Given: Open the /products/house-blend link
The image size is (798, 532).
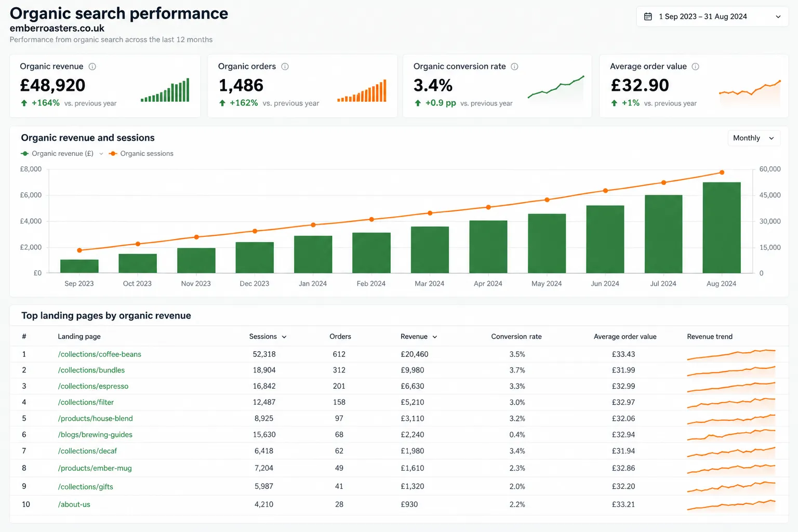Looking at the screenshot, I should click(96, 419).
